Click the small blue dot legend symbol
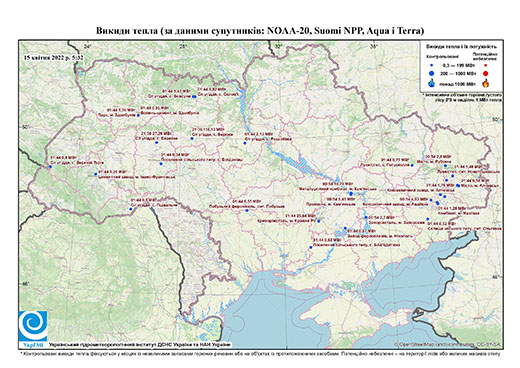Image resolution: width=520 pixels, height=368 pixels. (x=431, y=66)
